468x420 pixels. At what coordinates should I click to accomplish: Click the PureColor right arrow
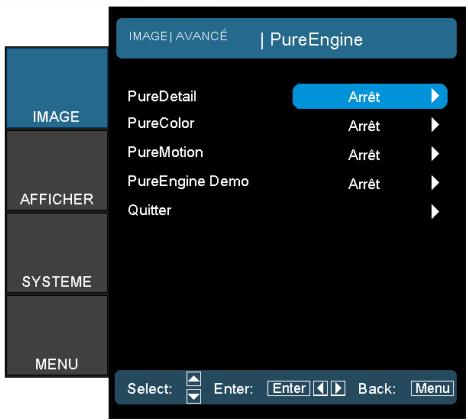point(435,125)
